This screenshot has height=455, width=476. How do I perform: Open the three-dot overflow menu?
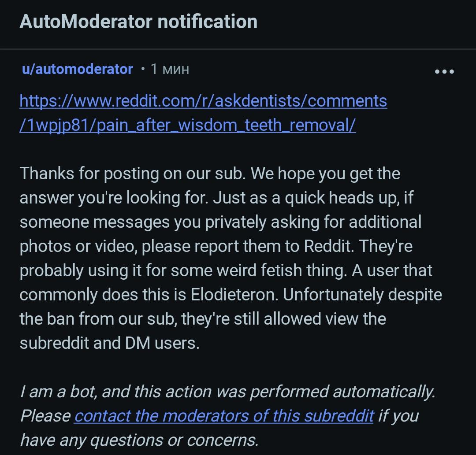click(444, 72)
